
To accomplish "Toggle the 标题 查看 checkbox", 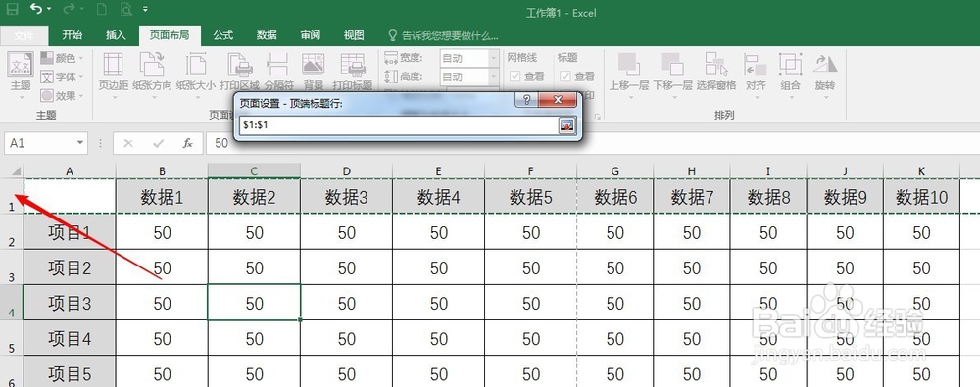I will tap(565, 76).
